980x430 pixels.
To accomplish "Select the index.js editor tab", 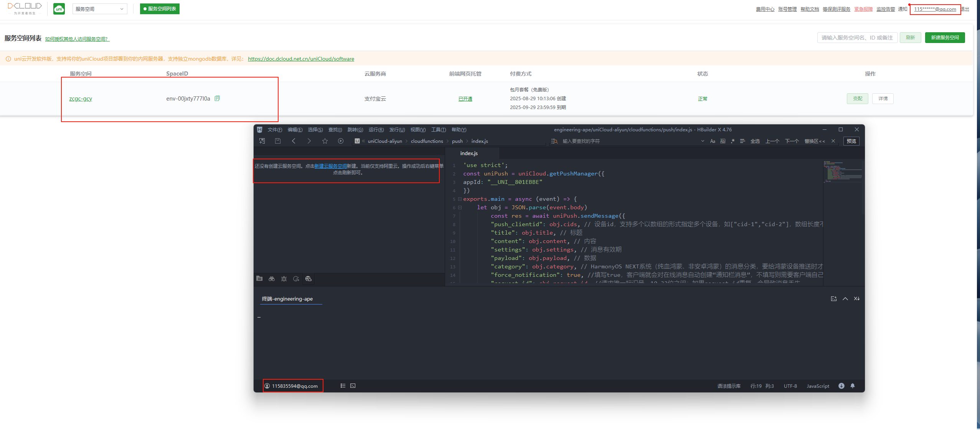I will tap(469, 153).
